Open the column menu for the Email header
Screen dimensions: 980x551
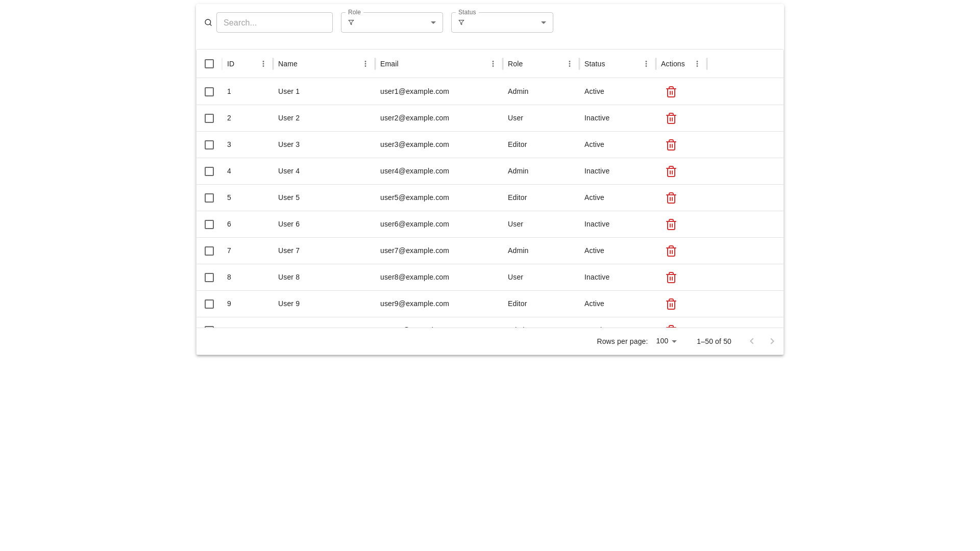pyautogui.click(x=493, y=64)
